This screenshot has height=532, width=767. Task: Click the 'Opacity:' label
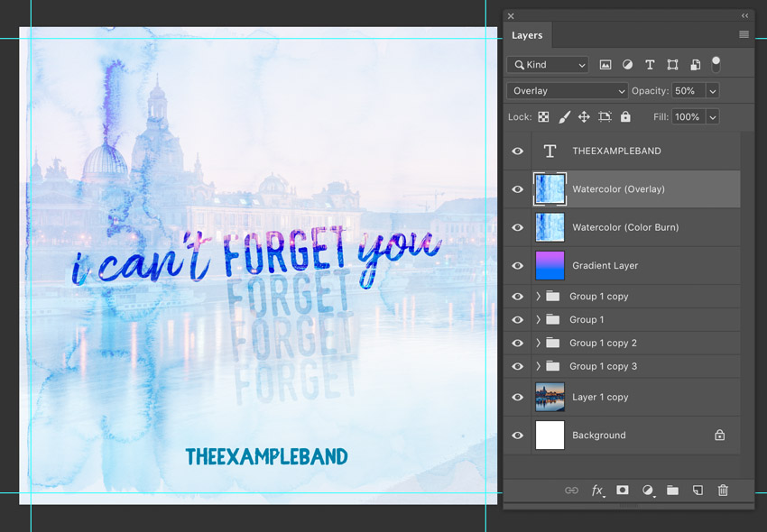(x=650, y=91)
